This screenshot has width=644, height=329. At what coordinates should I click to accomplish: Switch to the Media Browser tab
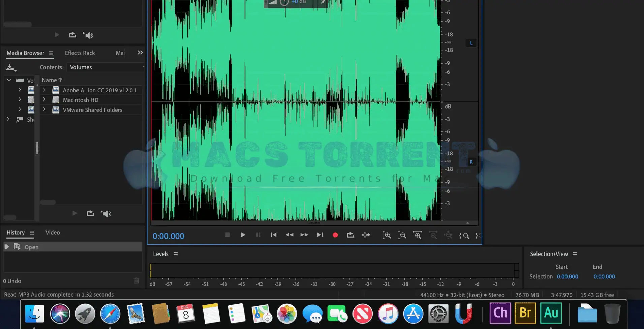(x=26, y=53)
